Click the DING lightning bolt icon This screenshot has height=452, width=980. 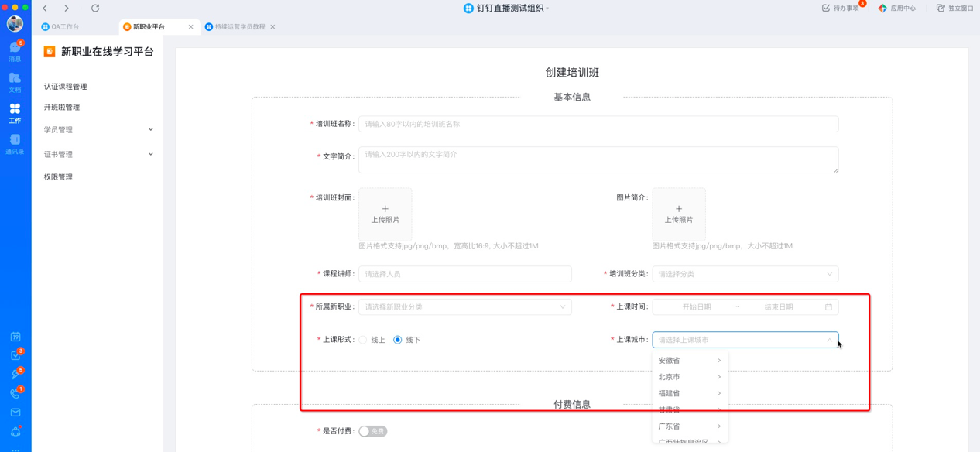[15, 375]
